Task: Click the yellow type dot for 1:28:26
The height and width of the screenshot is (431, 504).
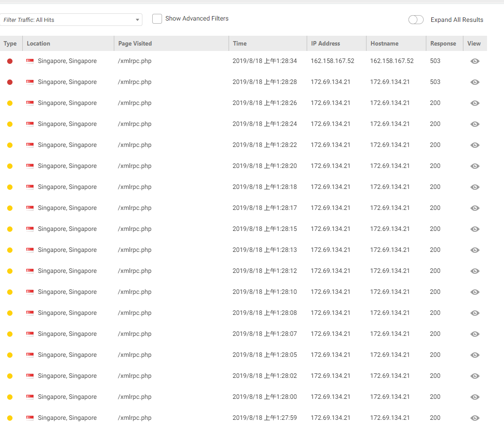Action: [10, 103]
